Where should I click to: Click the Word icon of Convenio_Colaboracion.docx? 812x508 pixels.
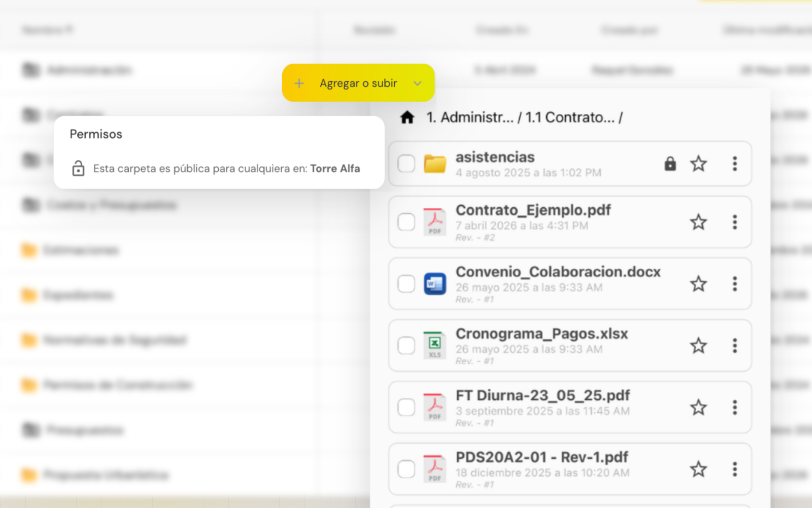(x=435, y=284)
